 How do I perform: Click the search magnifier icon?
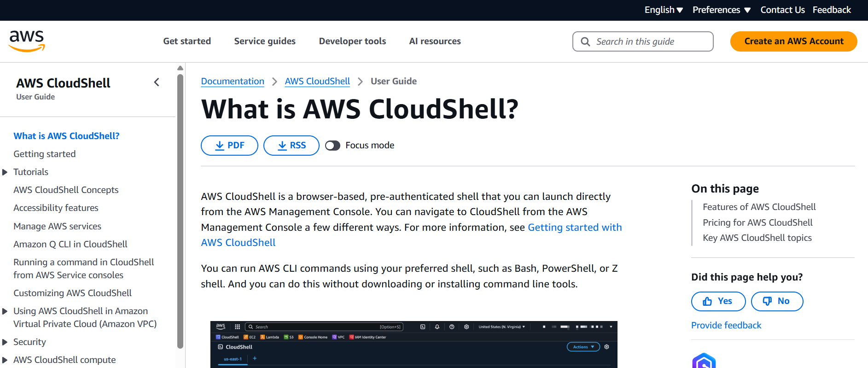(x=585, y=42)
